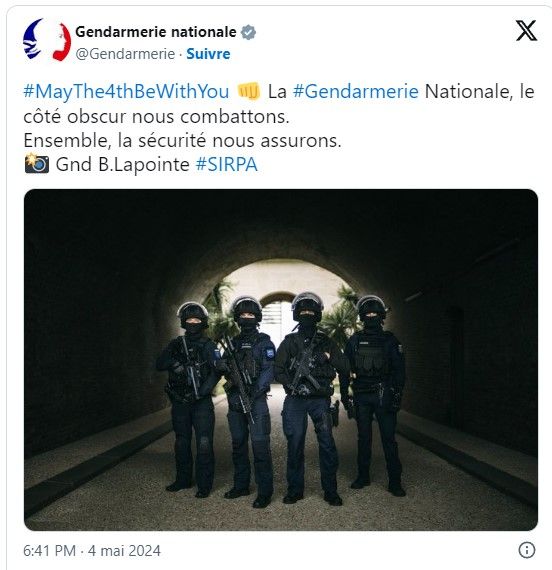The image size is (552, 570).
Task: Click the fist emoji in tweet
Action: pos(249,91)
